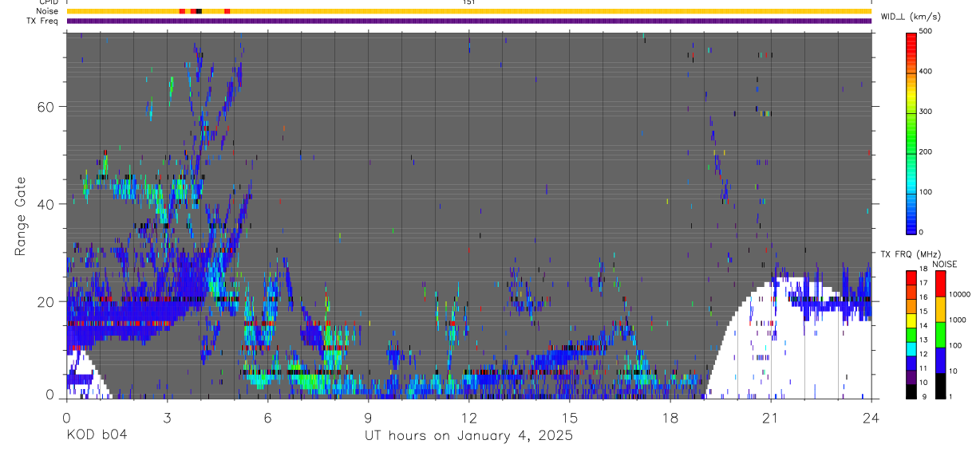980x452 pixels.
Task: Click the 'TX FRQ (MHz)' legend title
Action: [x=910, y=254]
